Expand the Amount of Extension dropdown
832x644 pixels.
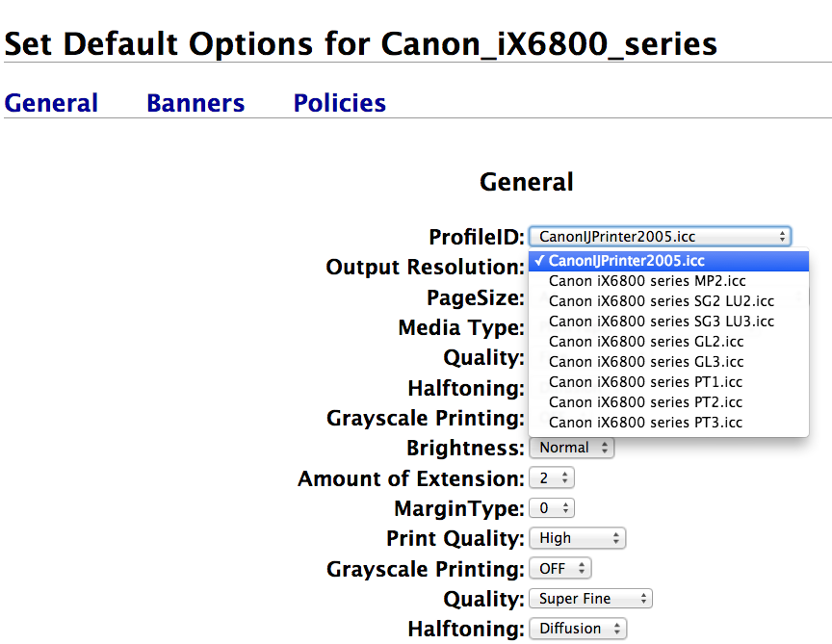click(552, 478)
